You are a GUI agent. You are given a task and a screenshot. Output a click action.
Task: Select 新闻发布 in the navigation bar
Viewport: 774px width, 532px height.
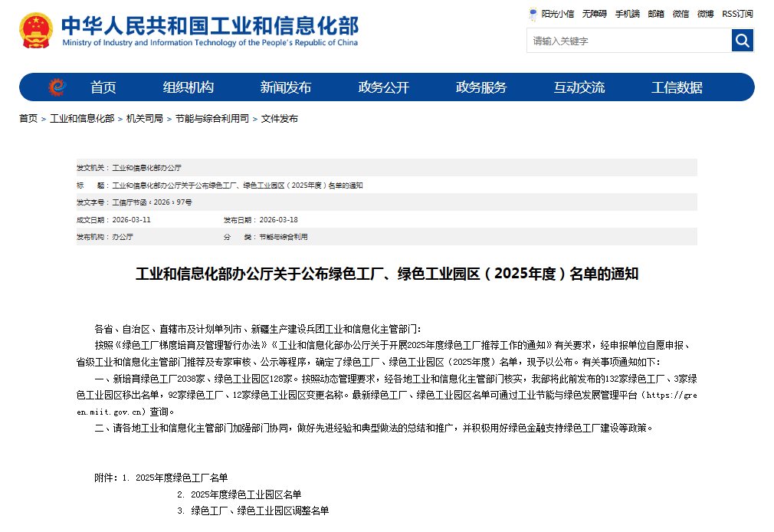click(285, 87)
